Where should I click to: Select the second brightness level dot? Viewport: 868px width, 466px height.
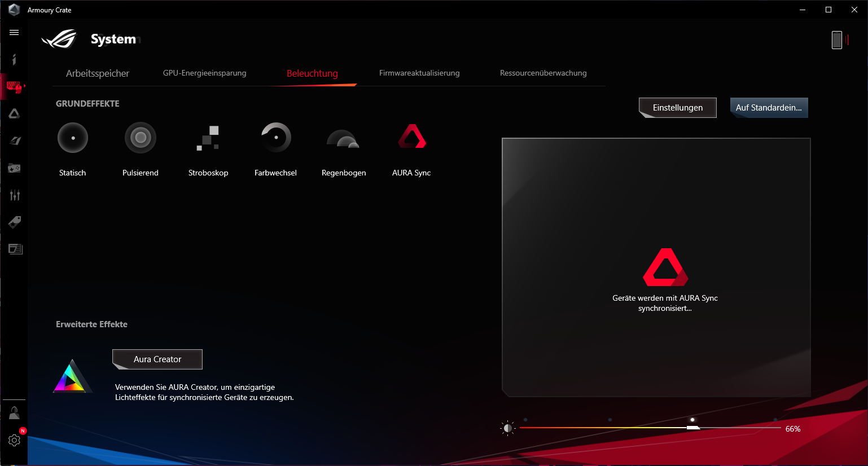[x=610, y=420]
